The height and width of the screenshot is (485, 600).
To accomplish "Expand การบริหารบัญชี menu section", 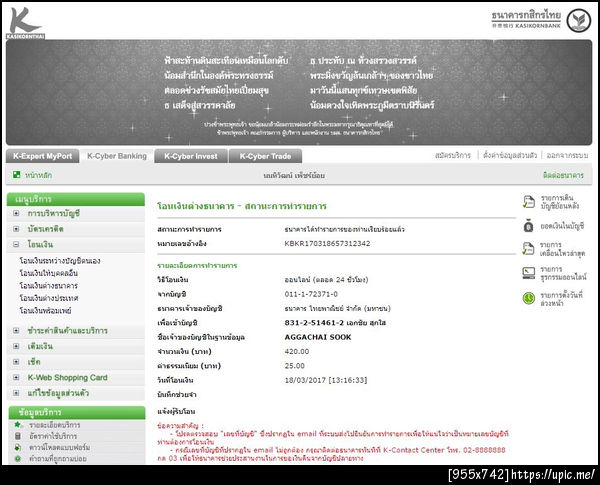I will pos(16,213).
